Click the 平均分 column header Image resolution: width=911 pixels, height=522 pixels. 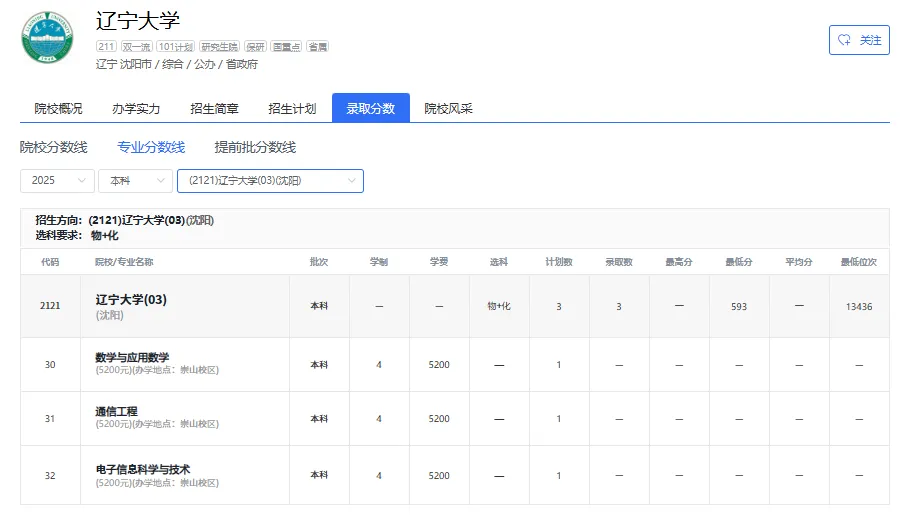click(799, 262)
